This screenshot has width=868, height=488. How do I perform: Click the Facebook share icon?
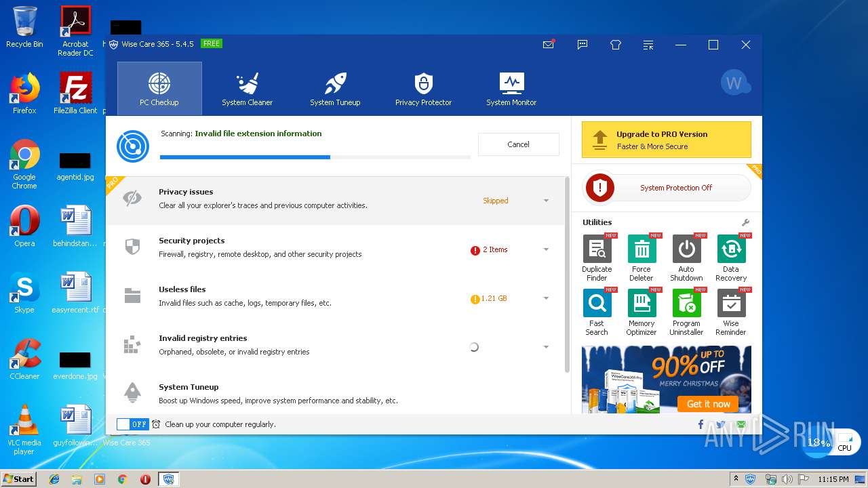pyautogui.click(x=701, y=424)
